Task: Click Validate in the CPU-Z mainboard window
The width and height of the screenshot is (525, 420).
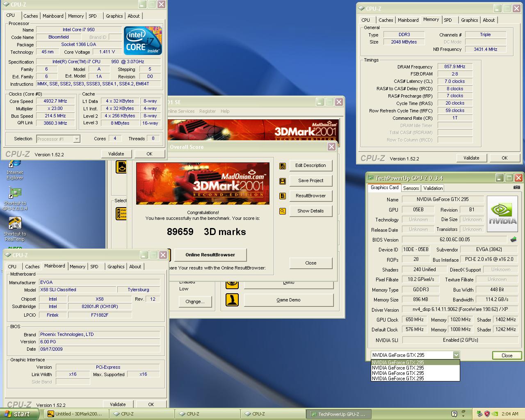Action: pyautogui.click(x=118, y=404)
